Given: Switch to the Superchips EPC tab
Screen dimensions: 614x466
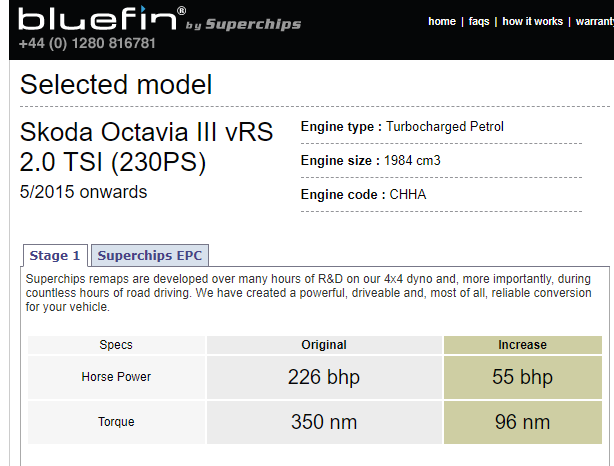Looking at the screenshot, I should pyautogui.click(x=150, y=255).
